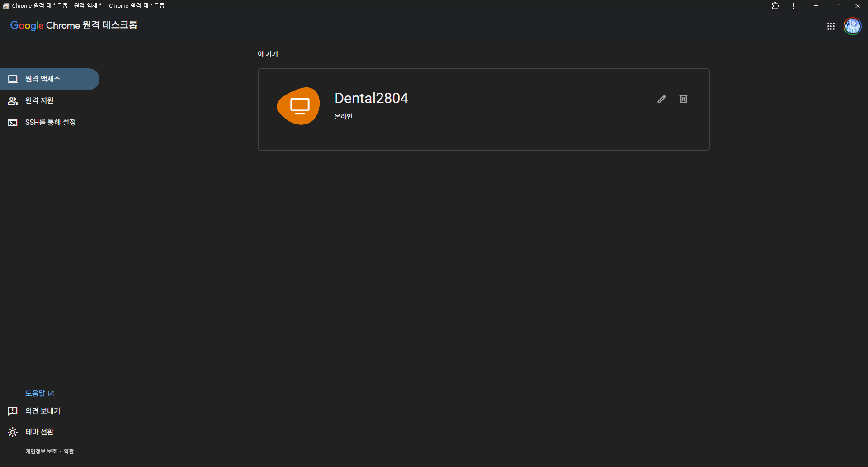
Task: Open the SSH를 통해 설정 section
Action: pyautogui.click(x=51, y=122)
